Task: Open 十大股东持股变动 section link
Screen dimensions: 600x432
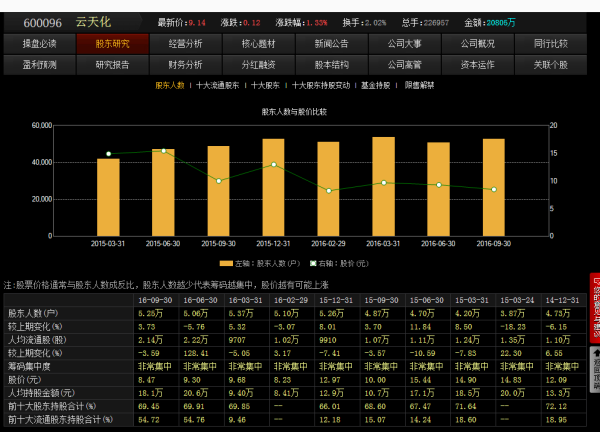Action: [x=321, y=85]
